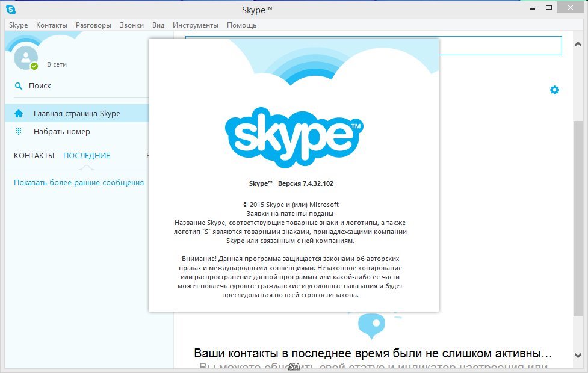Click the Ваши контакты в последнее время heading

pyautogui.click(x=373, y=353)
